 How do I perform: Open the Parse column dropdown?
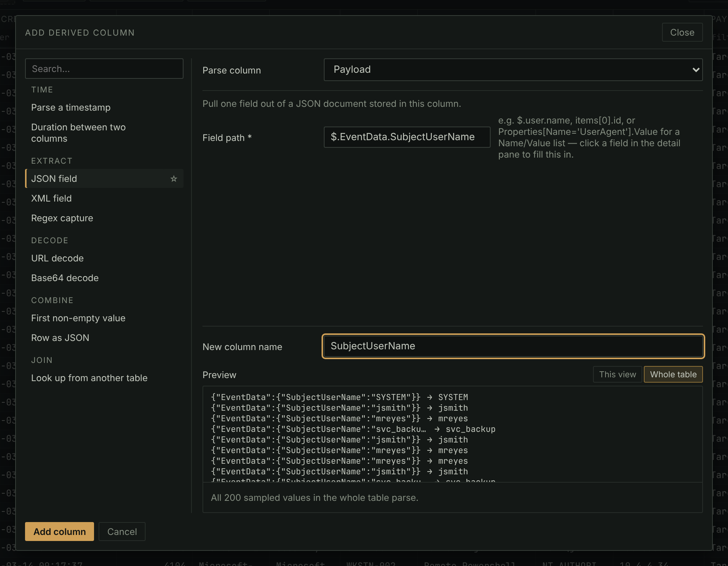[513, 70]
